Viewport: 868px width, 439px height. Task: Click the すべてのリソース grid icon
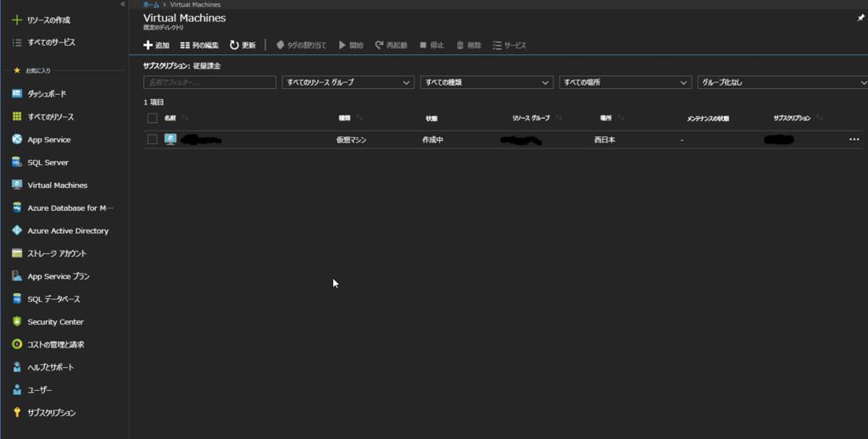click(17, 116)
